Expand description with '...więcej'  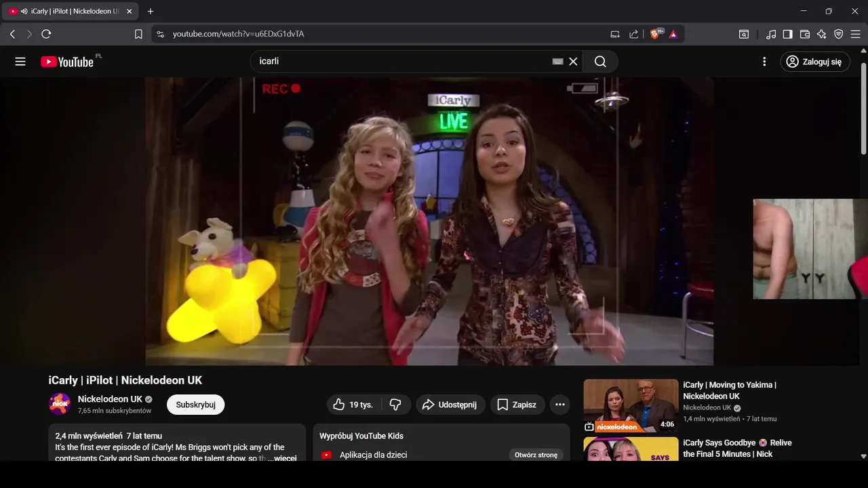pyautogui.click(x=282, y=458)
